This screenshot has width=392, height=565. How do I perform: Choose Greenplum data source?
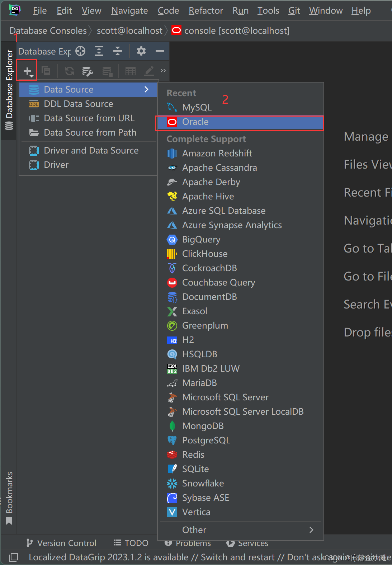click(241, 325)
